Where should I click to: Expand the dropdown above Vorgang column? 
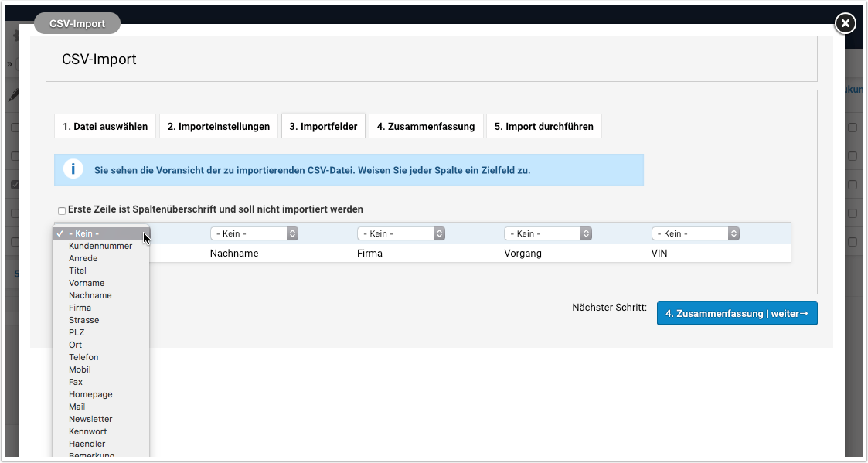point(548,233)
